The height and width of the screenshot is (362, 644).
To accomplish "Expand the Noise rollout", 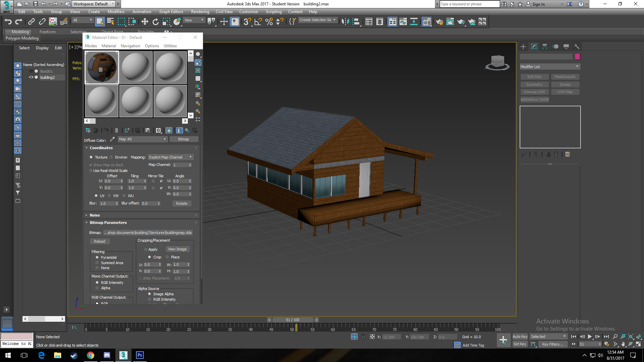I will (95, 215).
